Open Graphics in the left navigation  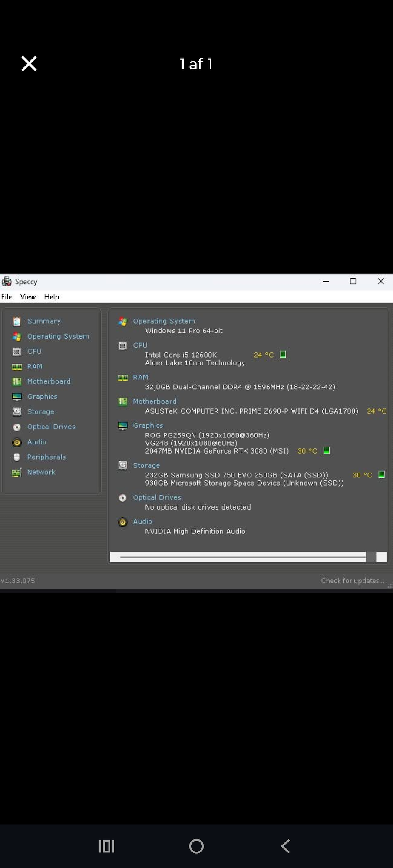click(42, 397)
